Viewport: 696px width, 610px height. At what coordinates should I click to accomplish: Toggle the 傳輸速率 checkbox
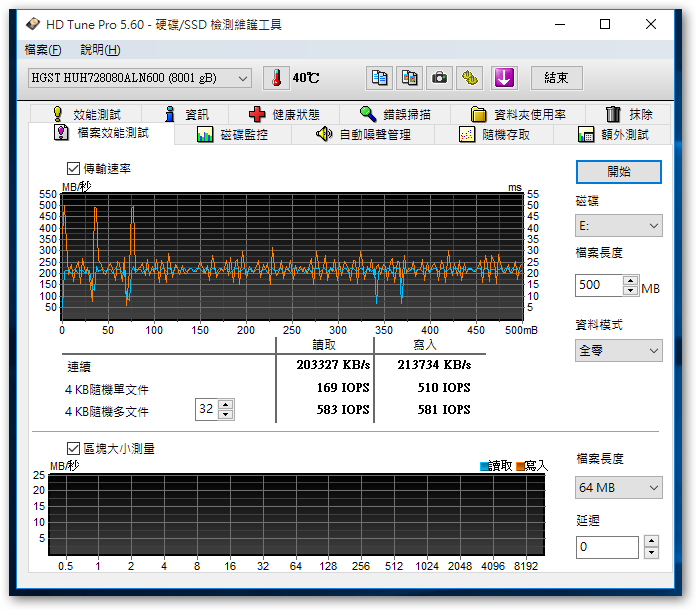pyautogui.click(x=73, y=169)
